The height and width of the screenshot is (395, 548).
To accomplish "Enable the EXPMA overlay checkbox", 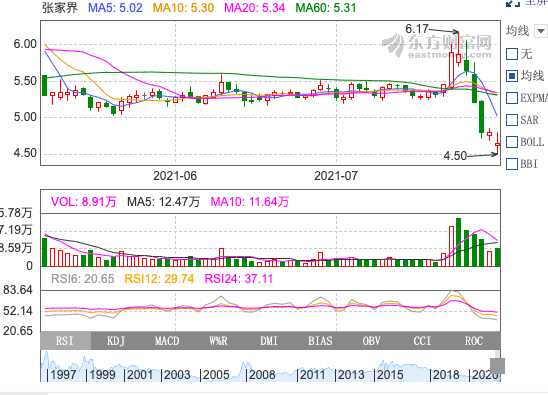I will (x=512, y=98).
